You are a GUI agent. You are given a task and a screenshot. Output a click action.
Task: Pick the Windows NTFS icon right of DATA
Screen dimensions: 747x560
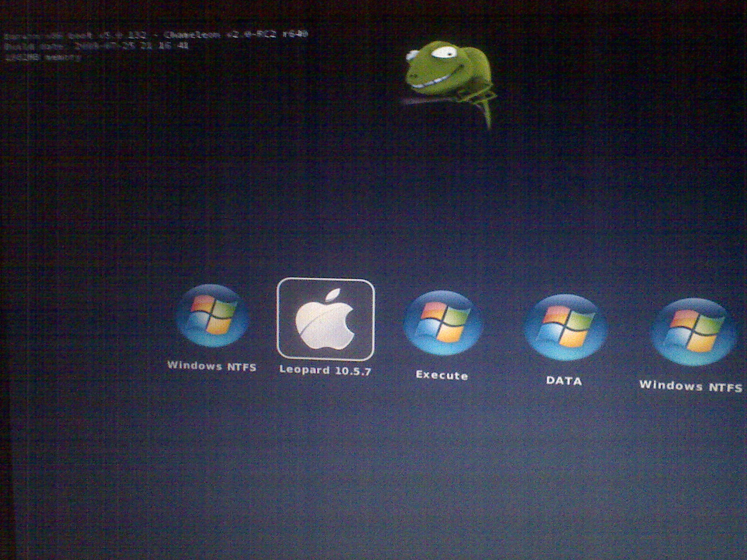(x=694, y=332)
